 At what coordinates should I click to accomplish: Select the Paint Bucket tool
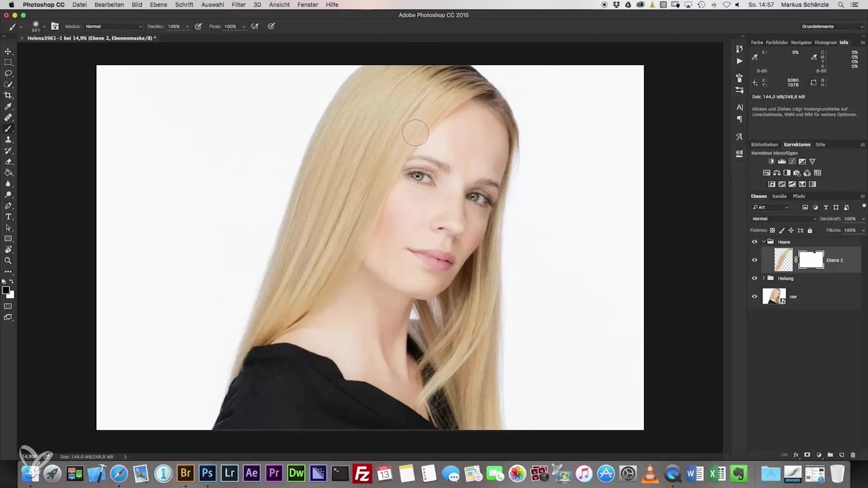8,173
